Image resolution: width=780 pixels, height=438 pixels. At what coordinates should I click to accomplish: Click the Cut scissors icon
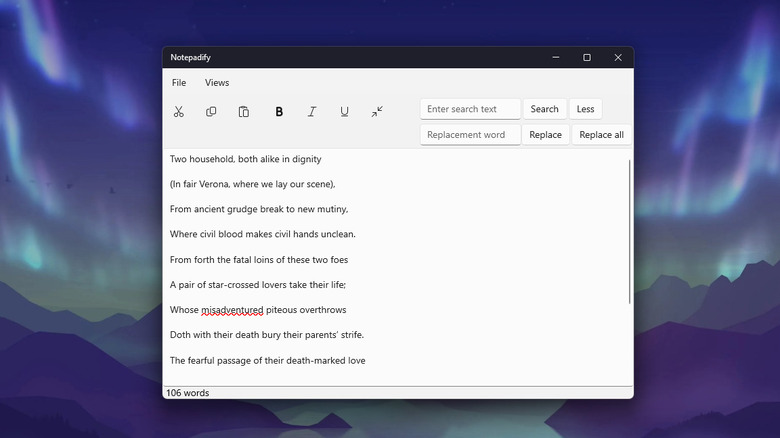179,112
